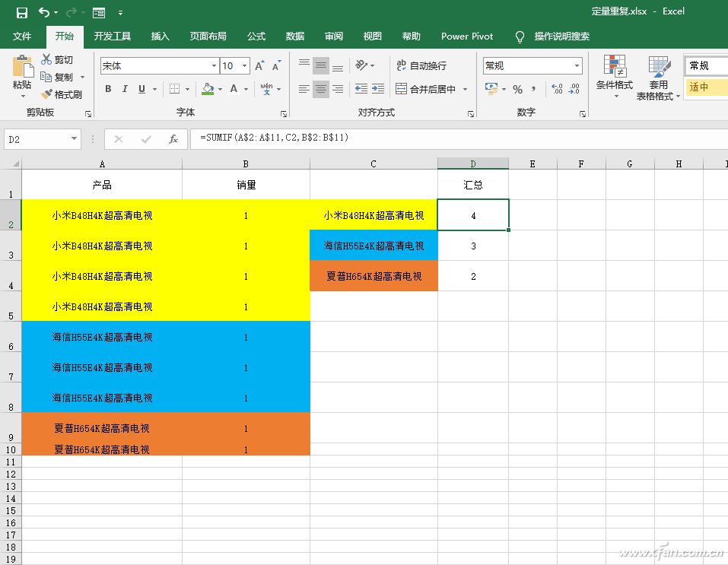Decrease the indent

pyautogui.click(x=361, y=89)
